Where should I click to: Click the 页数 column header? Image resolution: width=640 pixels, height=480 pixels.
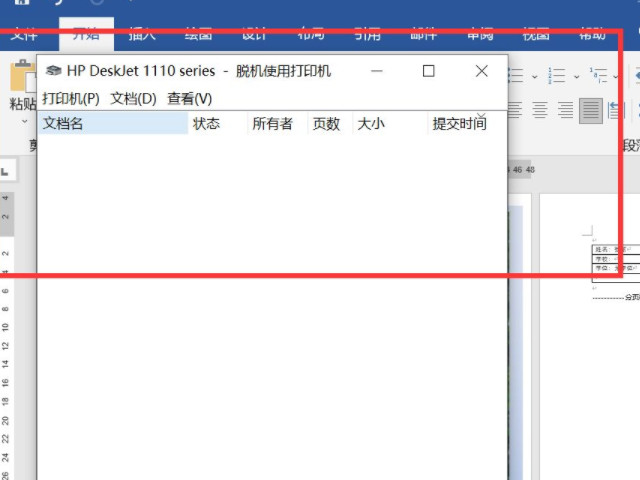330,123
